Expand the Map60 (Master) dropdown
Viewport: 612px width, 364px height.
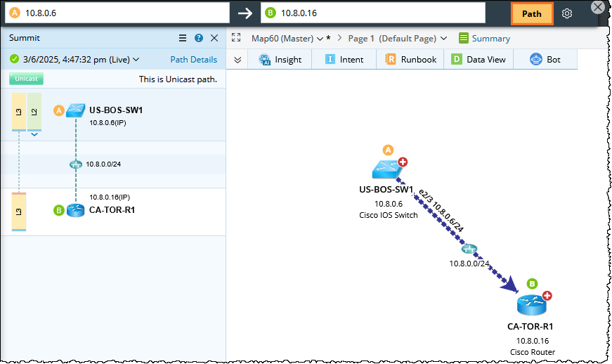point(288,39)
